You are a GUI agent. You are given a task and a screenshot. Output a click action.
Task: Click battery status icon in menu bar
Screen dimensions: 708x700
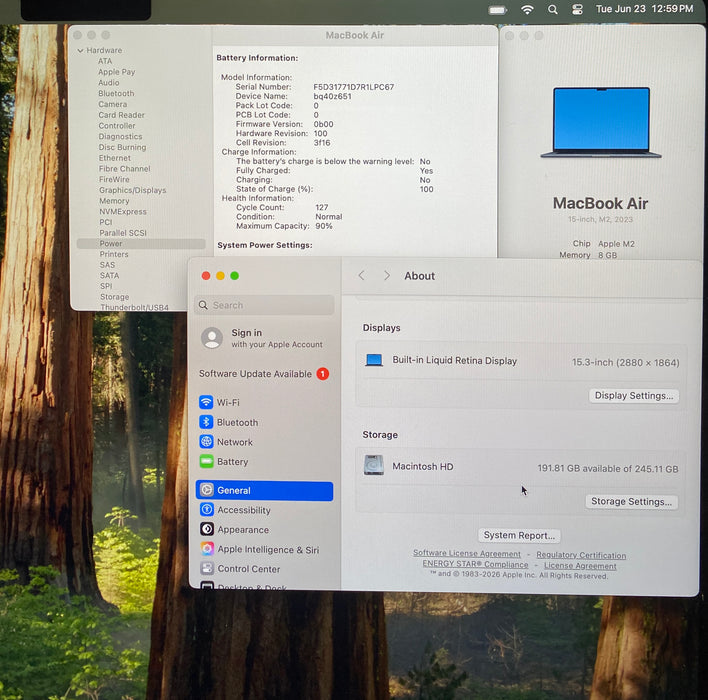click(498, 9)
